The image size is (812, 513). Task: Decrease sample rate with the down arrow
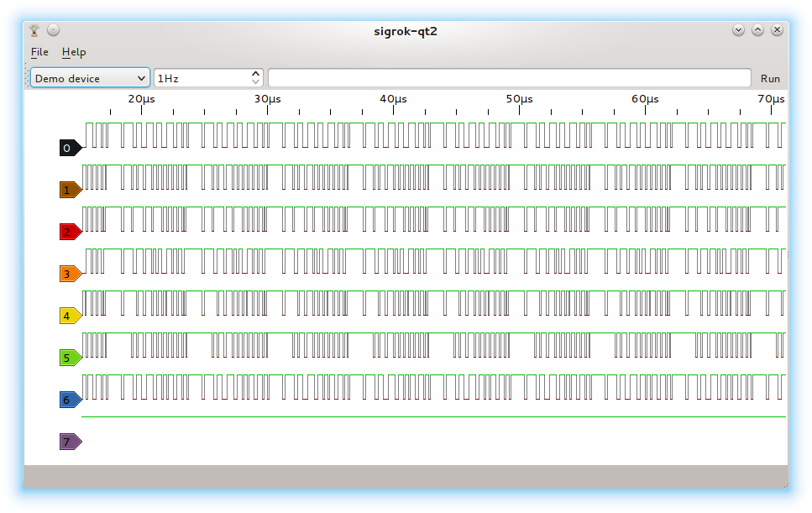256,82
